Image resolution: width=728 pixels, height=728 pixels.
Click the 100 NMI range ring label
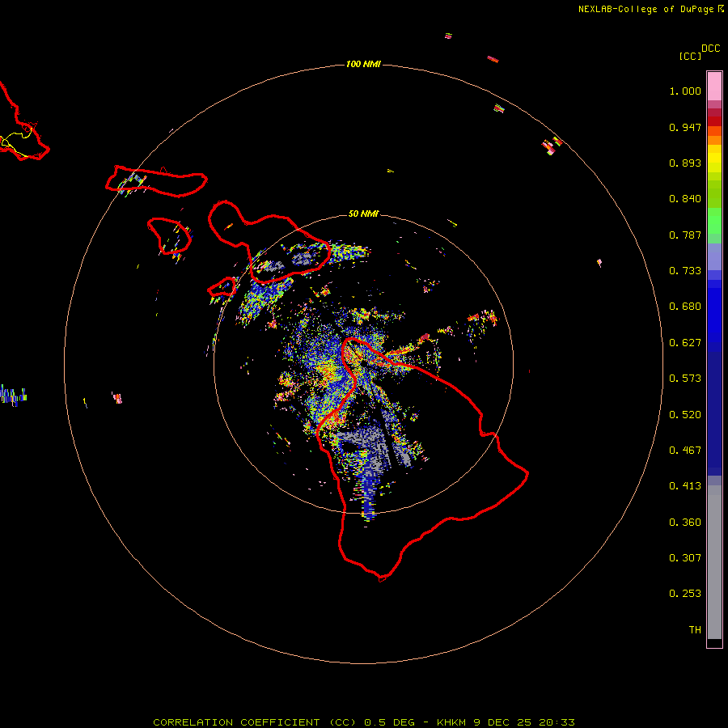(x=363, y=64)
